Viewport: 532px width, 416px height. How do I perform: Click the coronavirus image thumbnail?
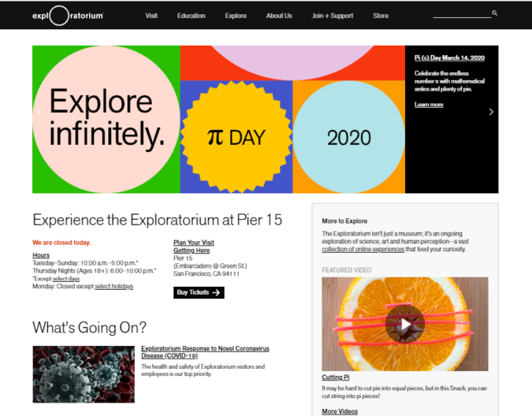(x=84, y=374)
